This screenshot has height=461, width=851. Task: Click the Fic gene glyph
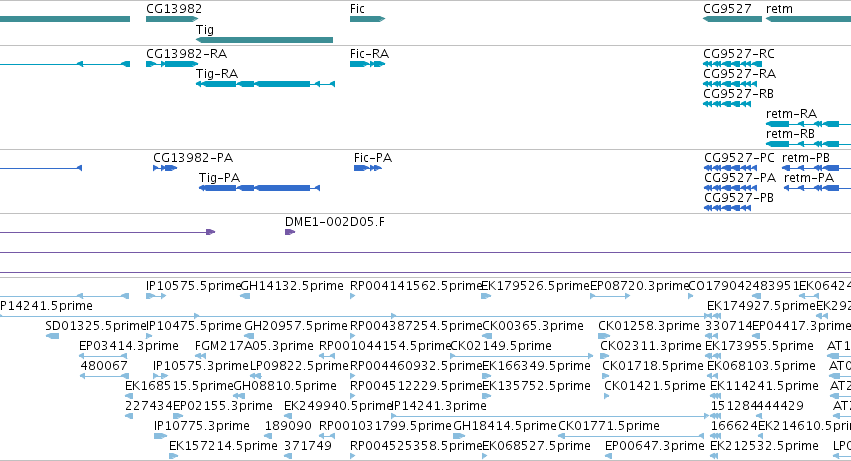(x=367, y=19)
